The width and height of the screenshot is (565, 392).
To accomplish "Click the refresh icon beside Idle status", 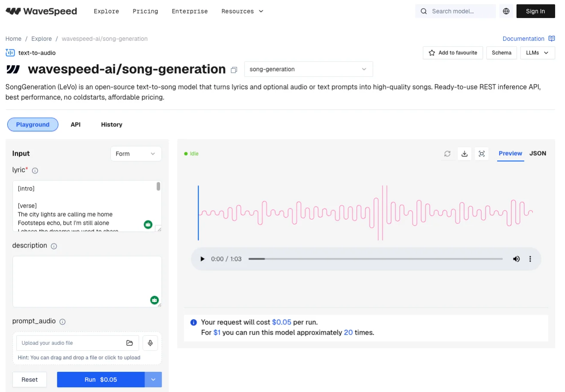I will click(447, 154).
